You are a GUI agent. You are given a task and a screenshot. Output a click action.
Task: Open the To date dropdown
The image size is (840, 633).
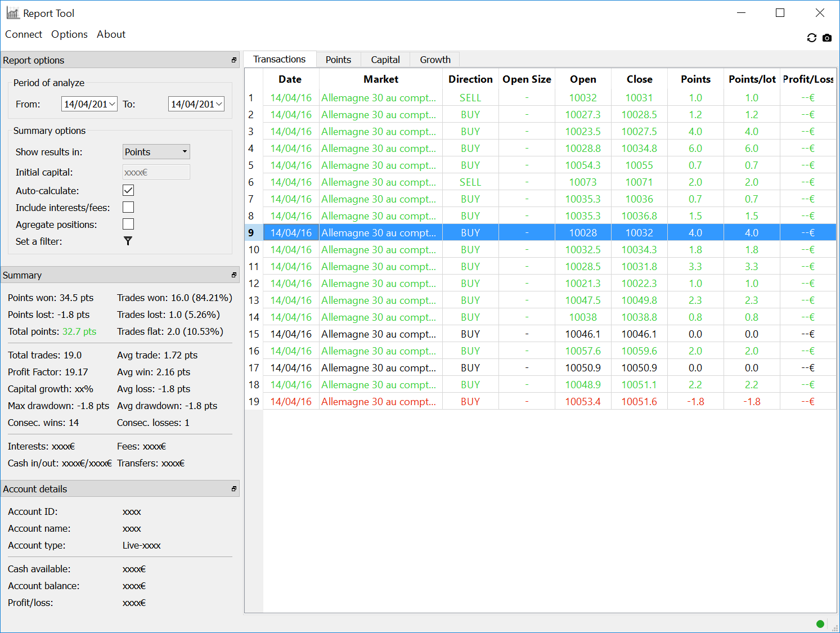(219, 104)
